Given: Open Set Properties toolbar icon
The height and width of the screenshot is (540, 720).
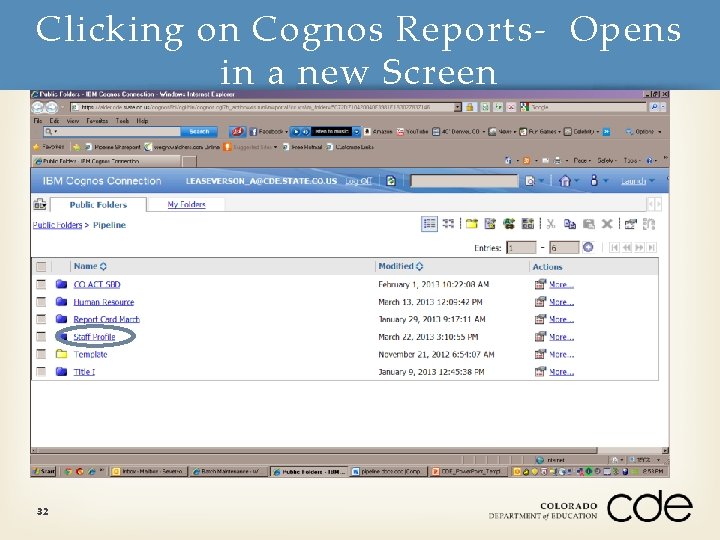Looking at the screenshot, I should coord(630,224).
